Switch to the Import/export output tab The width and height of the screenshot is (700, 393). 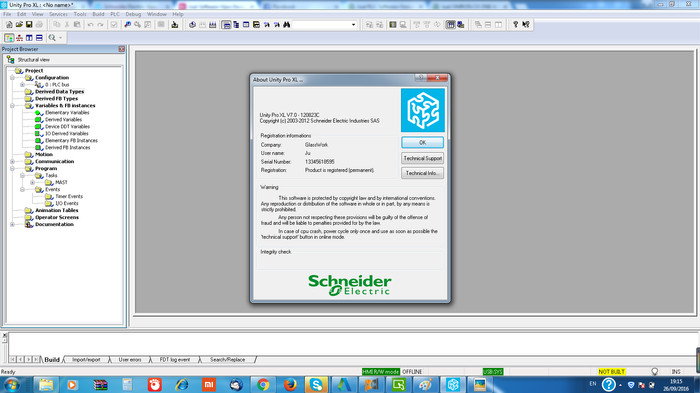(86, 360)
